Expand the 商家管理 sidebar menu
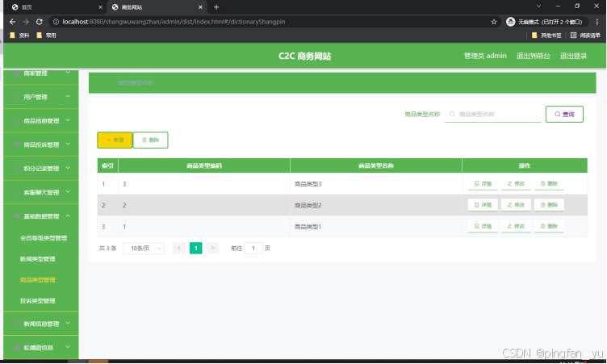Viewport: 607px width, 364px height. click(x=41, y=73)
